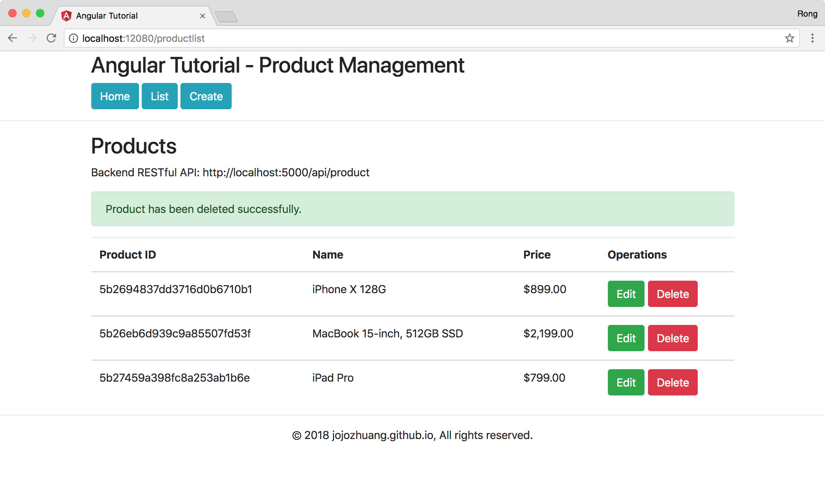Delete the MacBook 15-inch product

(673, 338)
